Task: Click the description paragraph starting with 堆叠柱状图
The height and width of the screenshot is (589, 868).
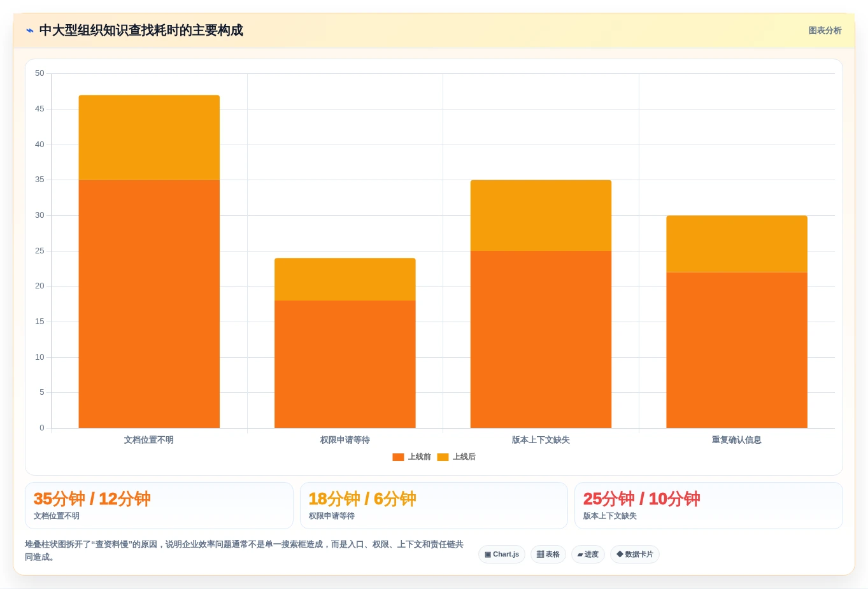Action: tap(245, 551)
